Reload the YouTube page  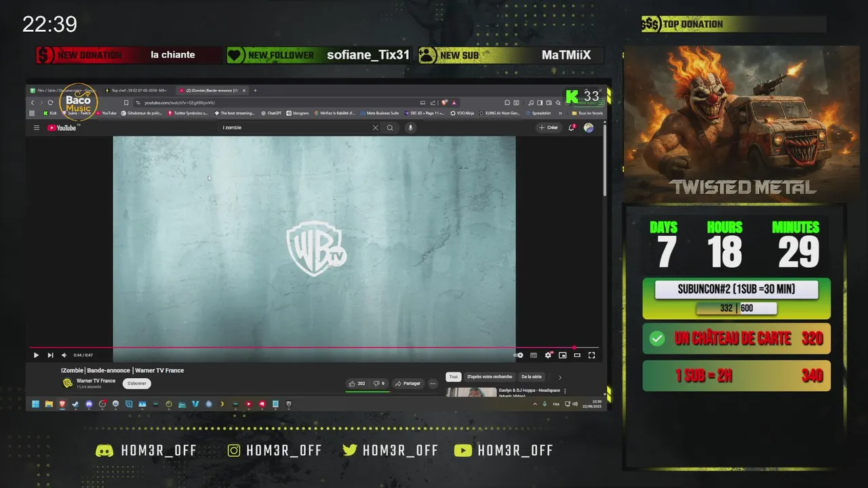coord(50,102)
